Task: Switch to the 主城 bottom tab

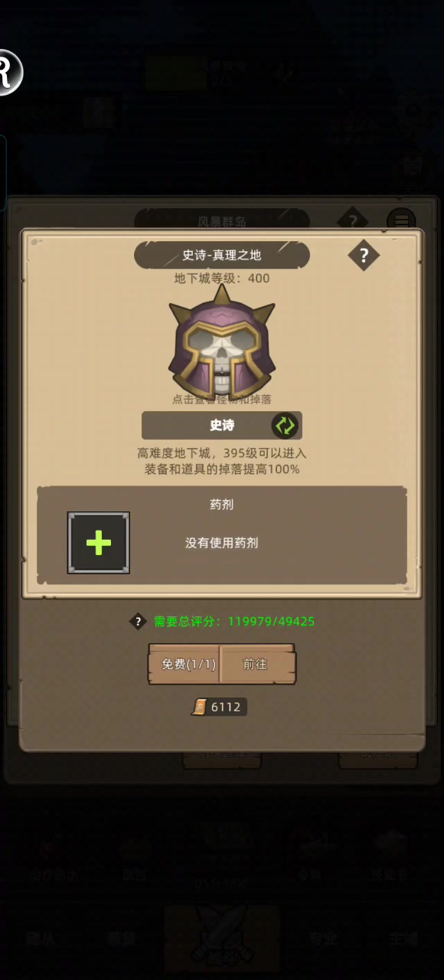Action: (403, 939)
